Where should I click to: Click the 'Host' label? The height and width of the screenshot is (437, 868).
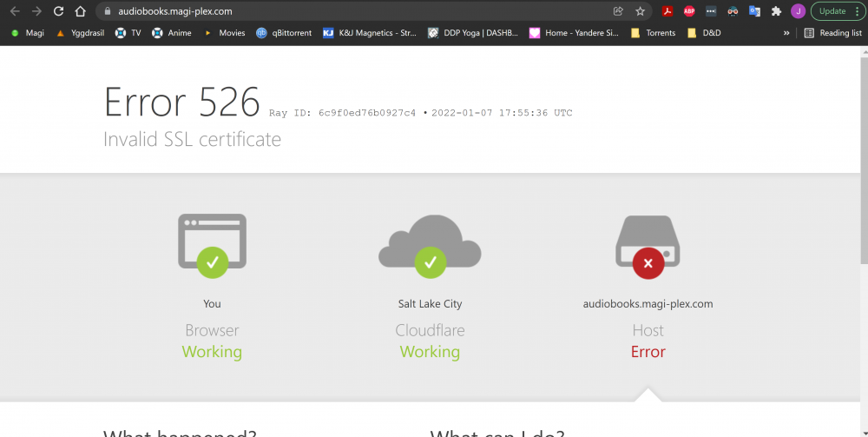[x=648, y=330]
